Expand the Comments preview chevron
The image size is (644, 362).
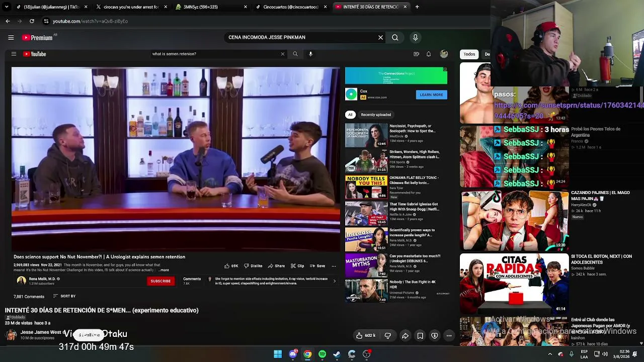pos(335,281)
